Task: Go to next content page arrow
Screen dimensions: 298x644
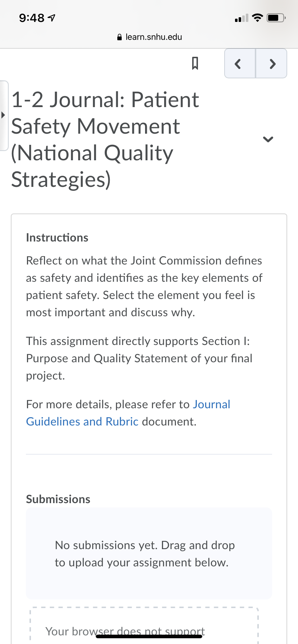Action: pyautogui.click(x=271, y=64)
